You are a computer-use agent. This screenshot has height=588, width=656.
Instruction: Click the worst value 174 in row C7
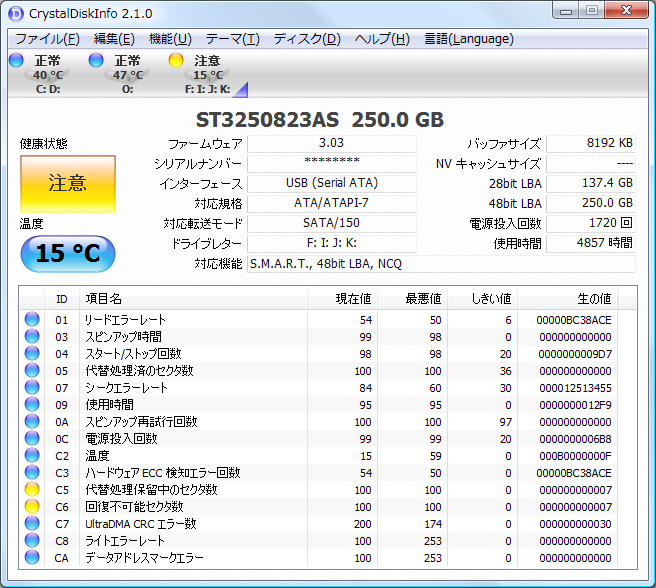coord(433,524)
